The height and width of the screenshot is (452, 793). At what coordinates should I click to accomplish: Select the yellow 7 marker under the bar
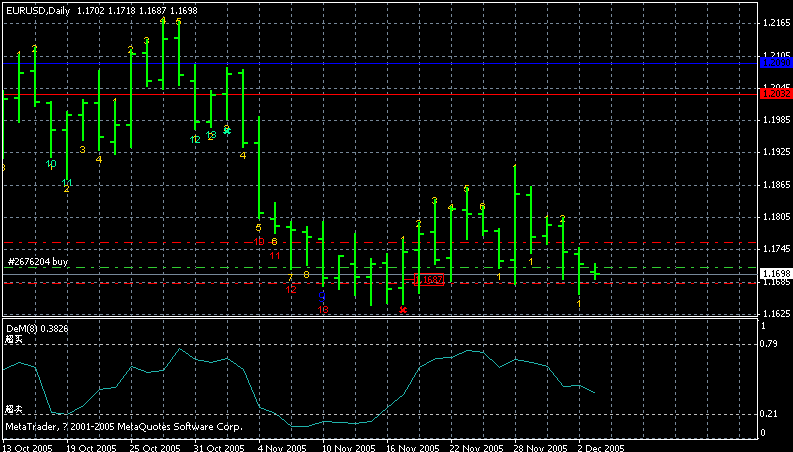[x=290, y=277]
